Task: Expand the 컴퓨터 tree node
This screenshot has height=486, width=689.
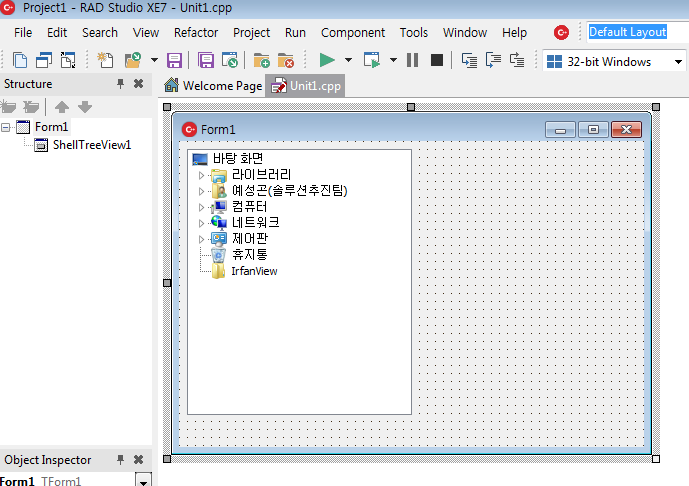Action: [201, 207]
